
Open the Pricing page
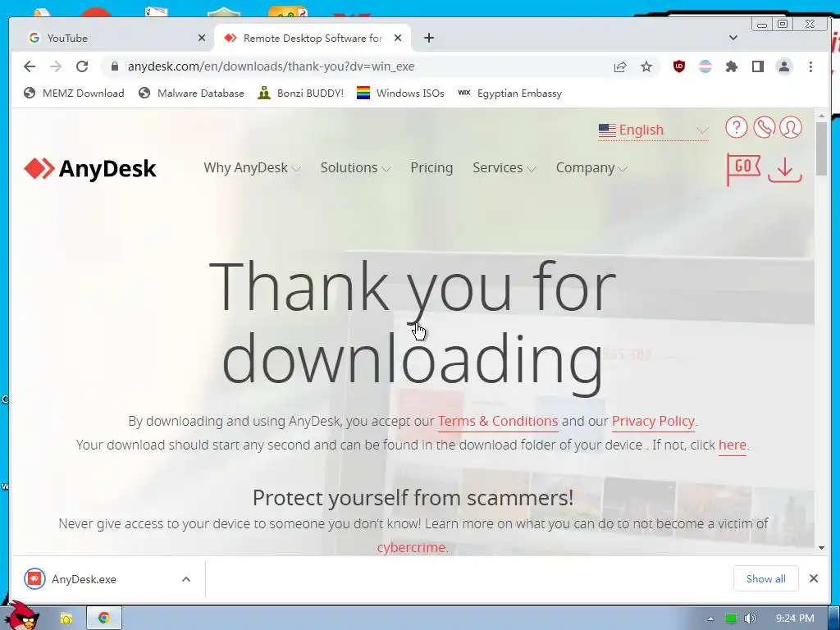[x=431, y=167]
